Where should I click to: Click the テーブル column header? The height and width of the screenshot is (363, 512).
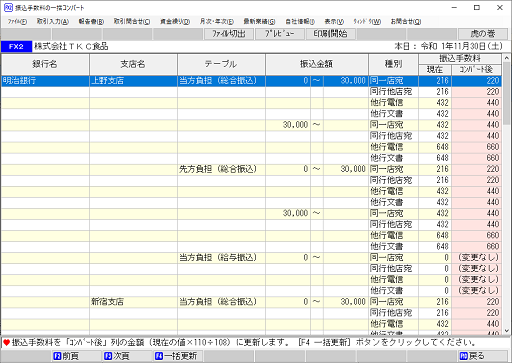pos(221,64)
